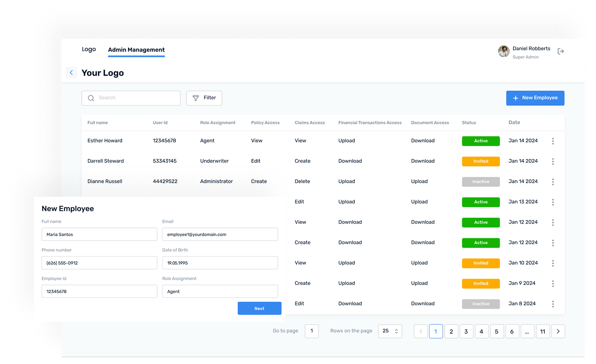The height and width of the screenshot is (364, 596).
Task: Click the New Employee button
Action: tap(535, 98)
